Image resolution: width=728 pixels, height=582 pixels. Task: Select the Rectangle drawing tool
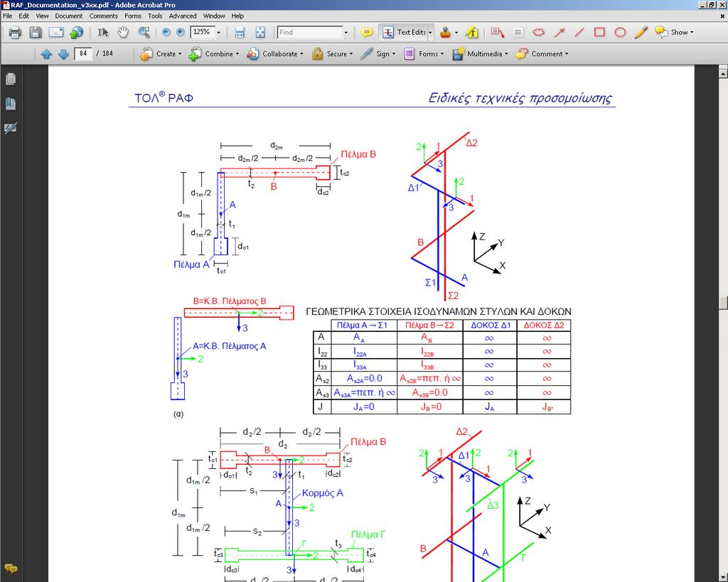600,33
